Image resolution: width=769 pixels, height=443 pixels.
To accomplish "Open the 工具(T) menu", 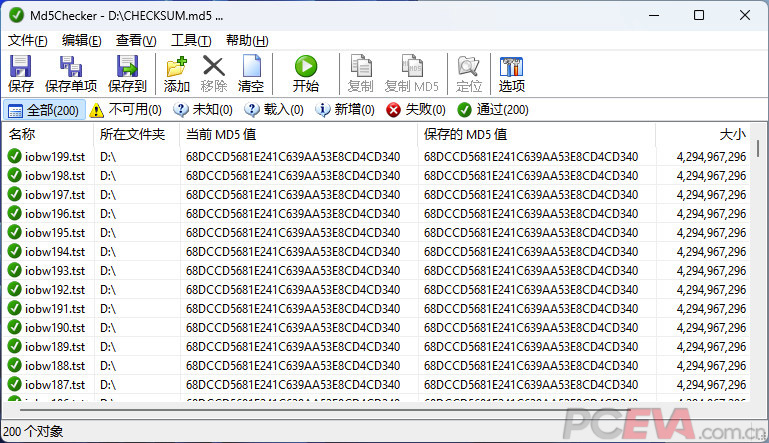I will [x=191, y=41].
